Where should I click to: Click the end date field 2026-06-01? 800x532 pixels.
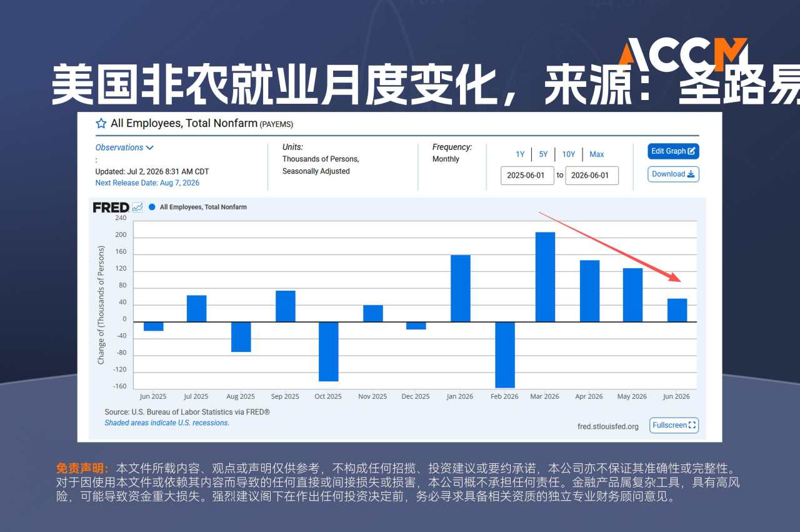coord(592,176)
